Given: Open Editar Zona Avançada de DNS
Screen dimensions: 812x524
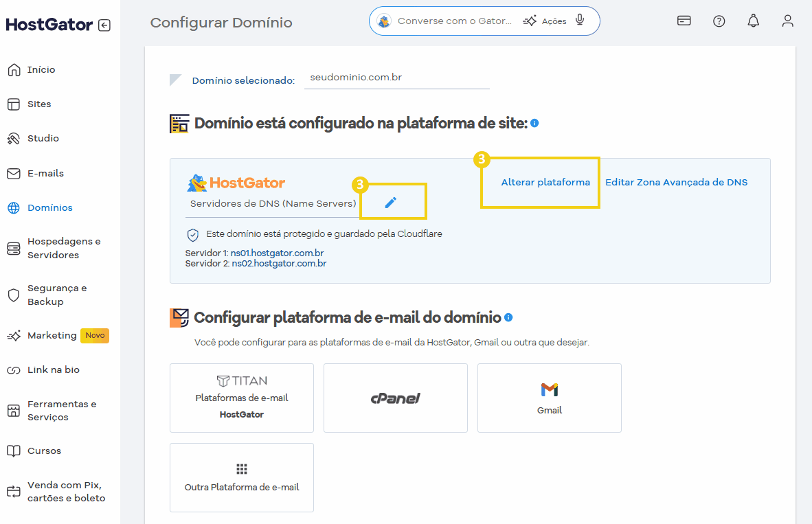Looking at the screenshot, I should 676,183.
